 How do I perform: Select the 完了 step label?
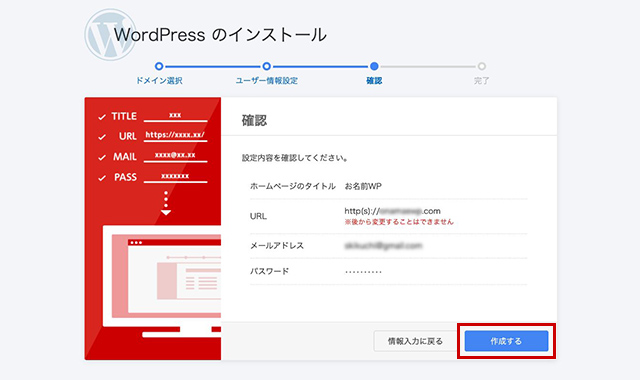click(482, 80)
